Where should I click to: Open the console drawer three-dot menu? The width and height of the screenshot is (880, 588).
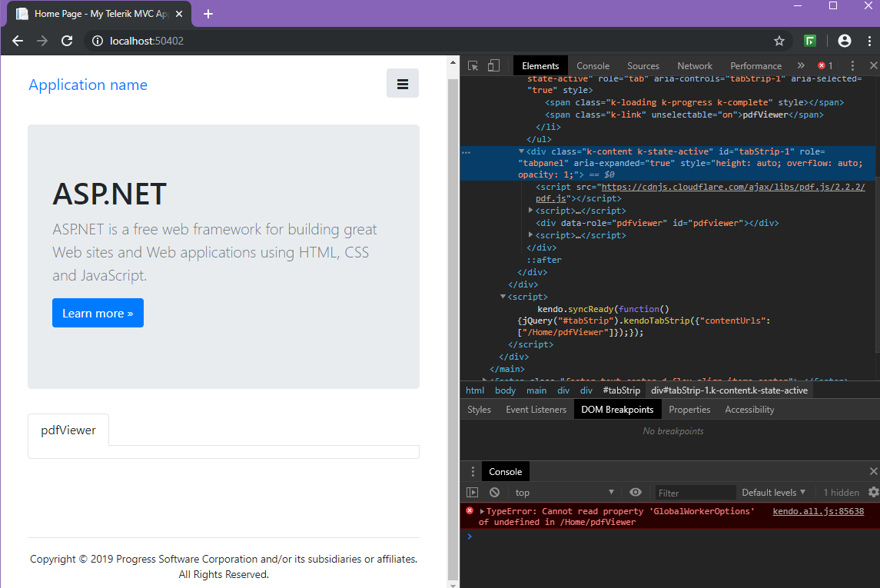click(473, 471)
